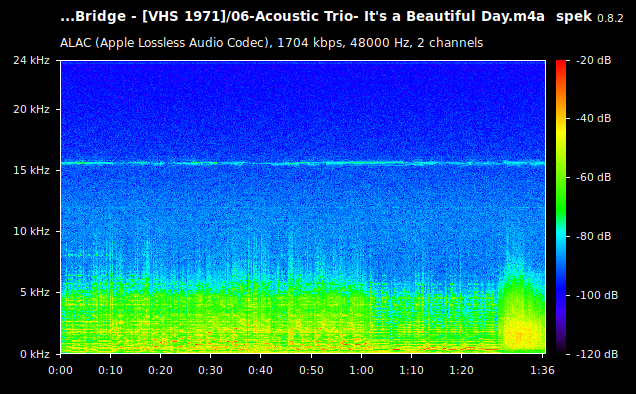
Task: Click the '20 kHz' frequency axis label
Action: (31, 110)
